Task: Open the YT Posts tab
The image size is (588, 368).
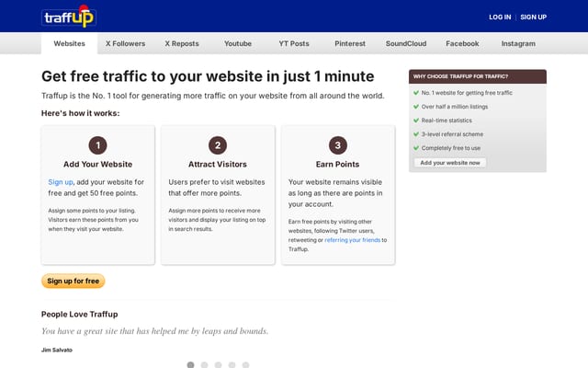Action: click(294, 43)
